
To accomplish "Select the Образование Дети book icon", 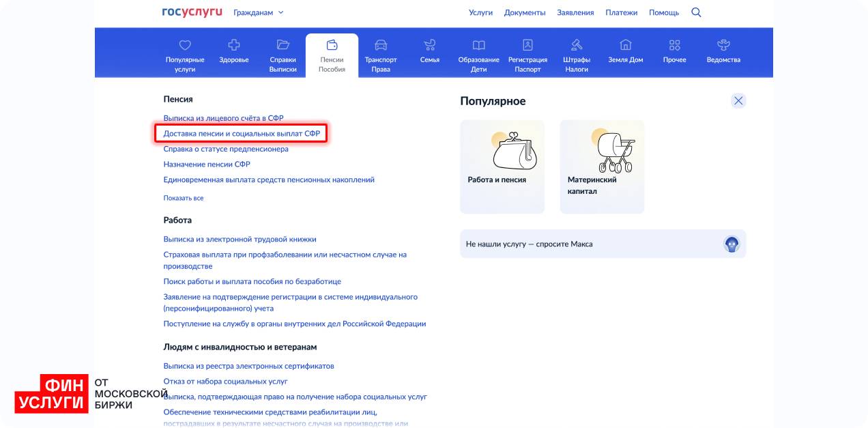I will [x=478, y=46].
